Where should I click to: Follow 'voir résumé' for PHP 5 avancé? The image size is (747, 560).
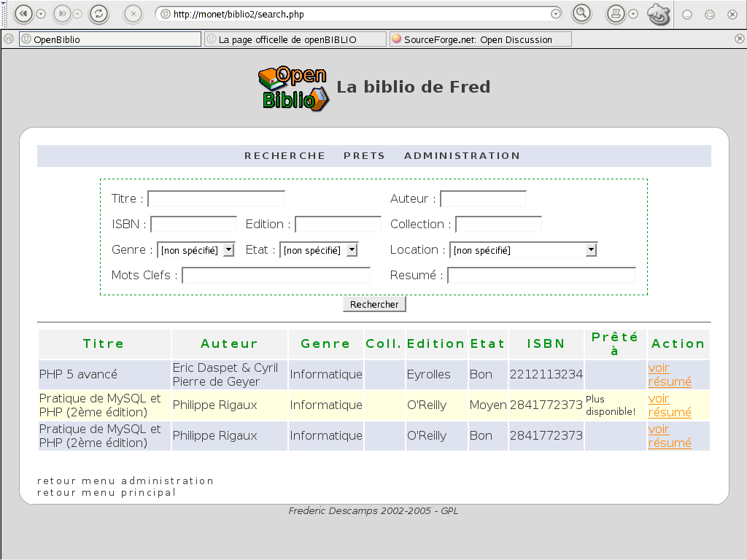click(668, 374)
